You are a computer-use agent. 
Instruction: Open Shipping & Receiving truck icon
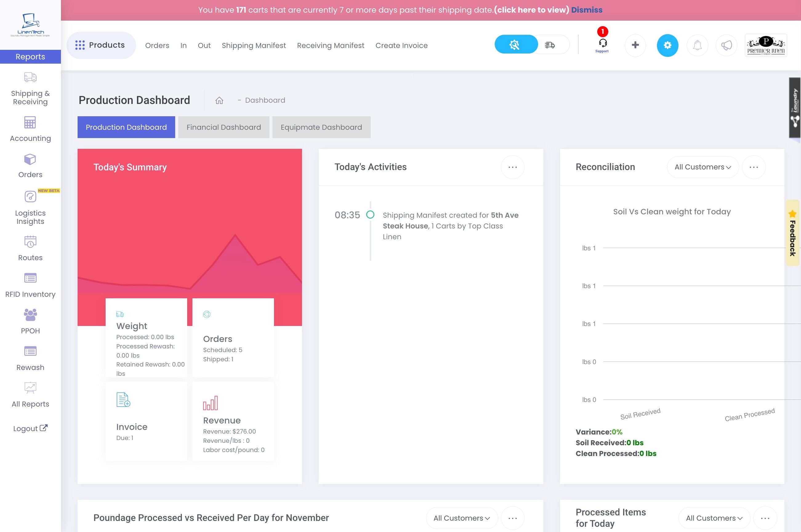(x=30, y=77)
